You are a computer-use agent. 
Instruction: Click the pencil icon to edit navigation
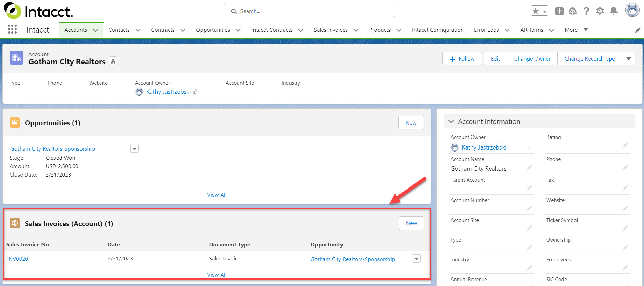click(637, 30)
